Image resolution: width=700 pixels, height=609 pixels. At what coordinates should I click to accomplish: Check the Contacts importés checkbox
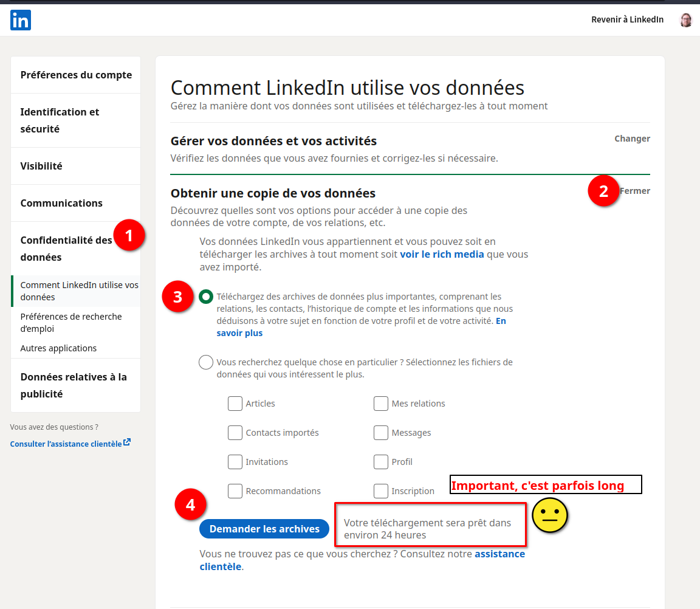(235, 433)
